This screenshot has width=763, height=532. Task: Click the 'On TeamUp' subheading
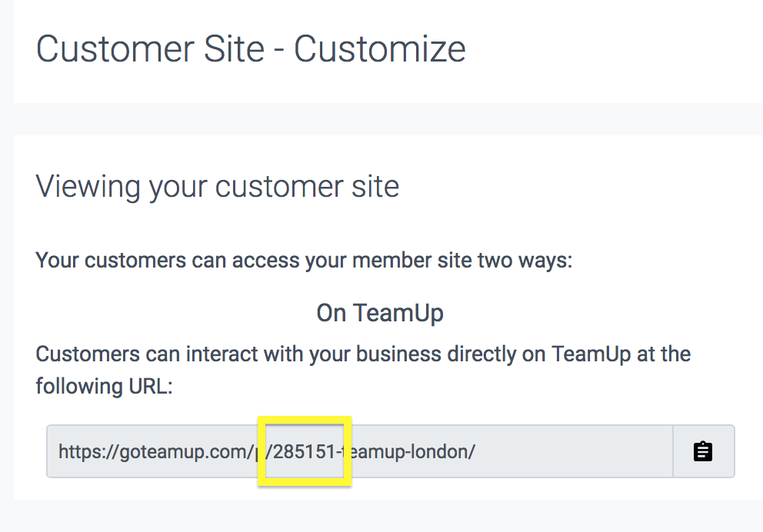point(380,313)
